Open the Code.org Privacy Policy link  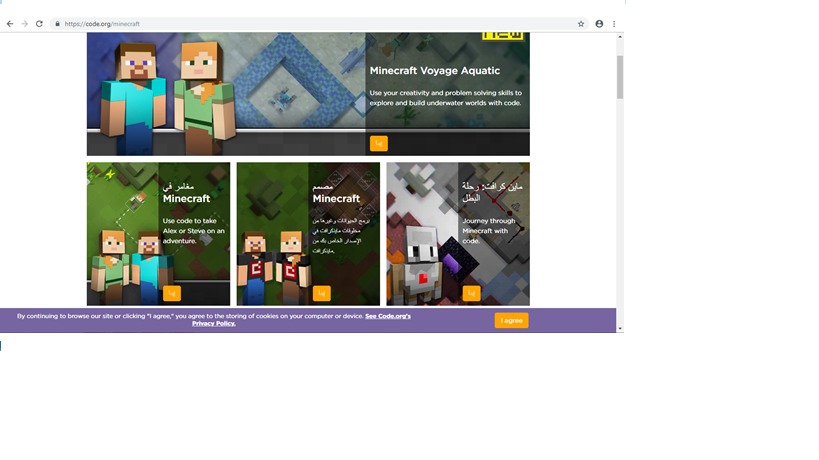pyautogui.click(x=213, y=324)
